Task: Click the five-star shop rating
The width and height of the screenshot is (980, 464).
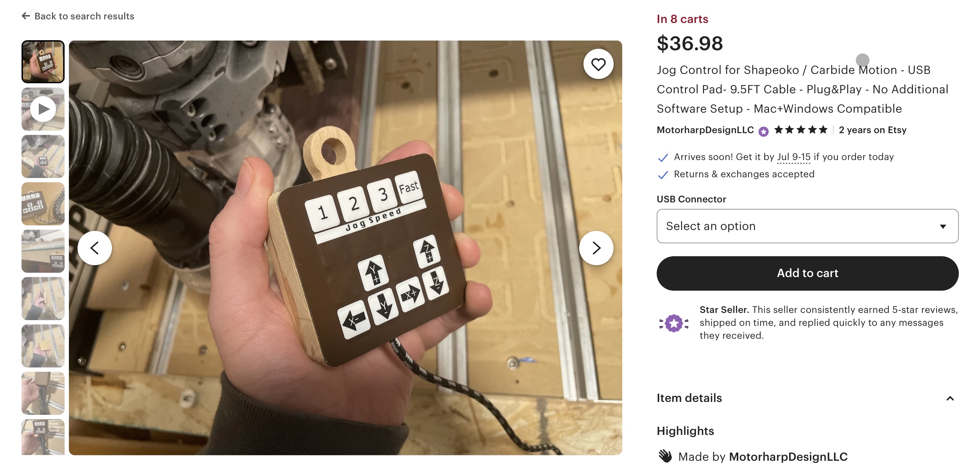Action: point(801,130)
